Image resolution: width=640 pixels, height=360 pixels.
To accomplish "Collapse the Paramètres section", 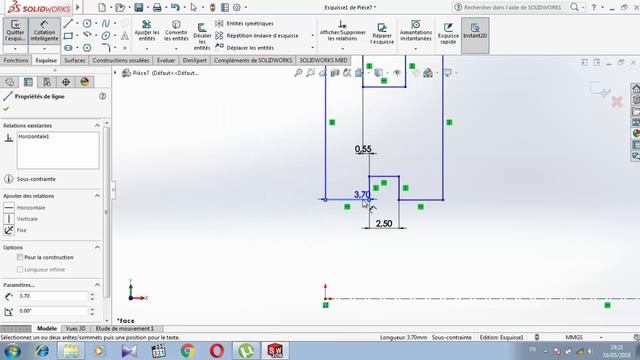I will coord(97,285).
